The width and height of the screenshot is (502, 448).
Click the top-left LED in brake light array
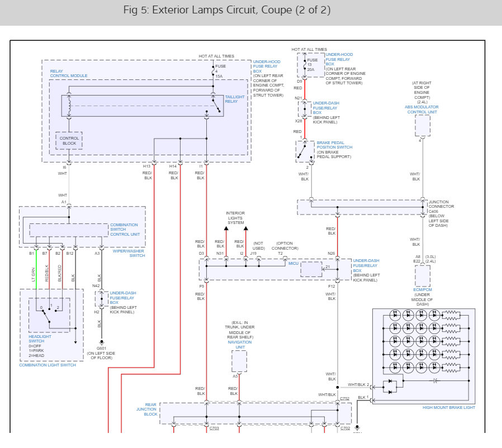pos(395,315)
